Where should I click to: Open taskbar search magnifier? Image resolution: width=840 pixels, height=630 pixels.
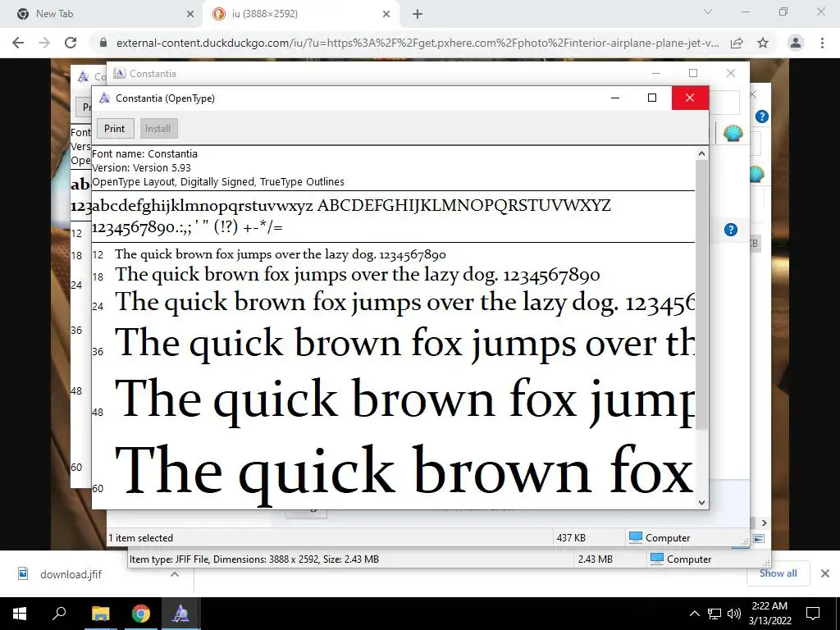tap(59, 614)
